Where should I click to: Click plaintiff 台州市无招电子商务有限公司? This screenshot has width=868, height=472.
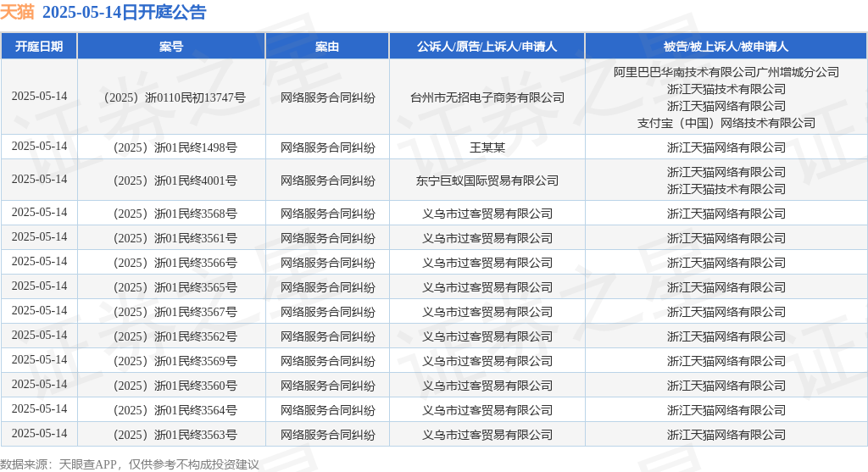tap(487, 97)
